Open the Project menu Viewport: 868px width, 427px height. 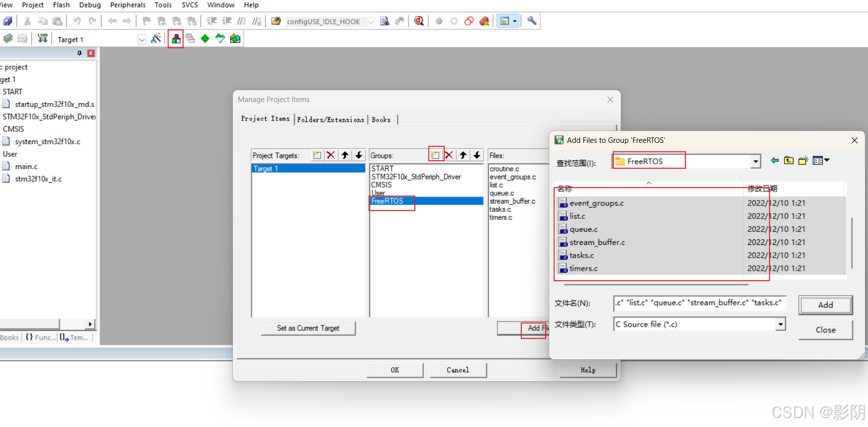tap(33, 5)
